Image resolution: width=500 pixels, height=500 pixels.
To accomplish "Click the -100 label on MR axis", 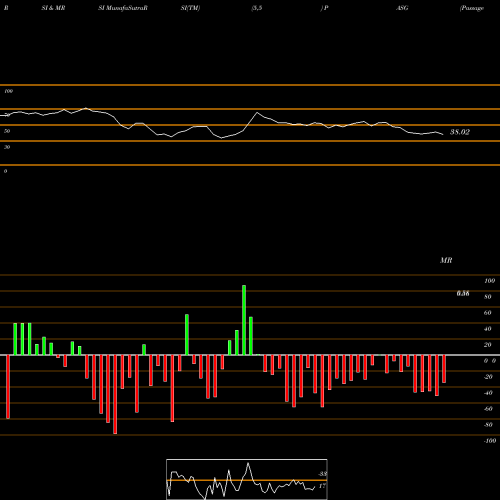I will pyautogui.click(x=490, y=441).
